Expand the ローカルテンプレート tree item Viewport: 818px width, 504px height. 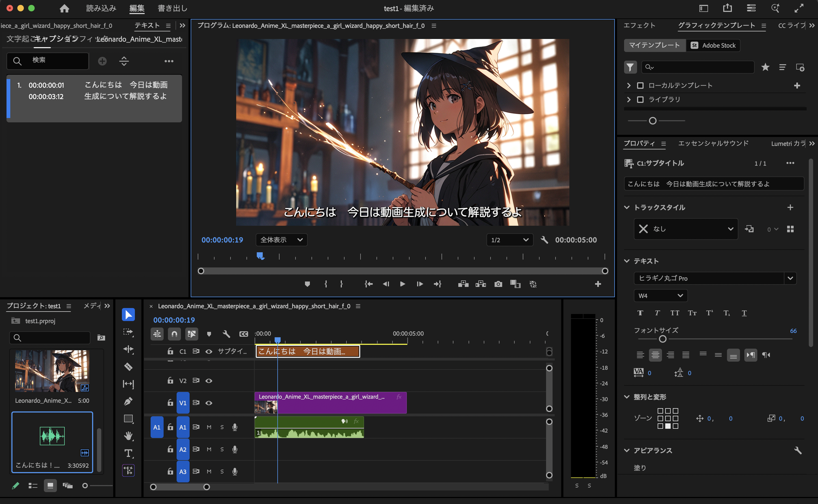pyautogui.click(x=629, y=86)
